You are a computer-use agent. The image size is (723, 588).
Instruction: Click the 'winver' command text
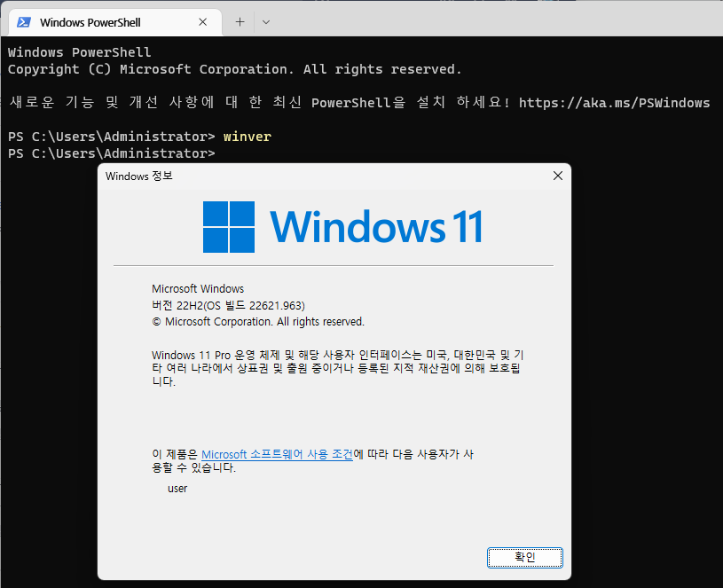[248, 137]
